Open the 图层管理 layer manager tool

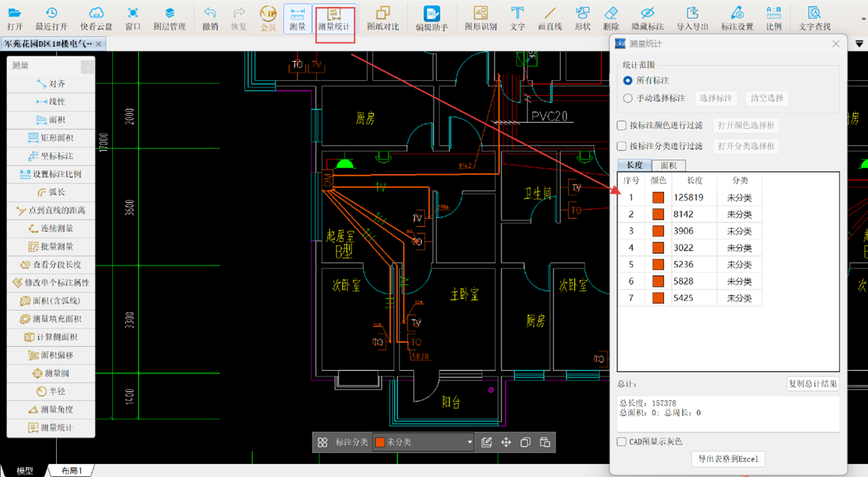169,18
